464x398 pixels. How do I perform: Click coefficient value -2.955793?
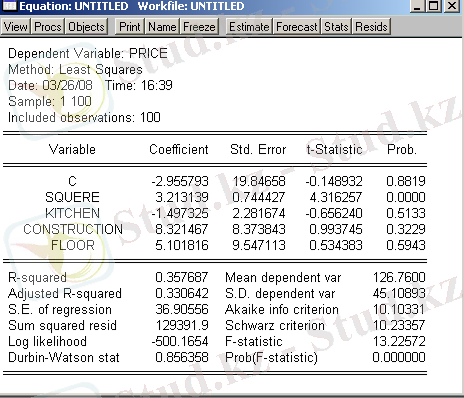coord(180,181)
